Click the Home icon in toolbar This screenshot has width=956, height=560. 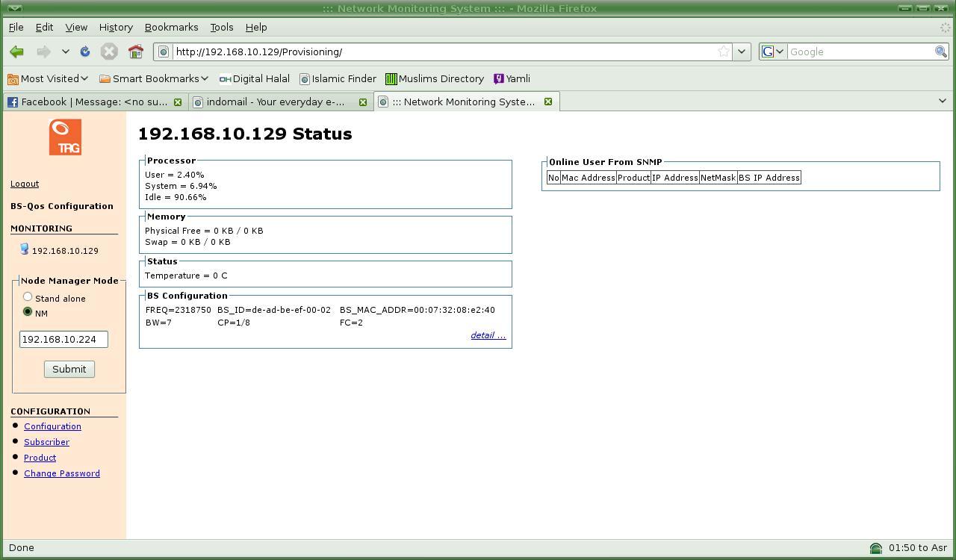pyautogui.click(x=135, y=52)
